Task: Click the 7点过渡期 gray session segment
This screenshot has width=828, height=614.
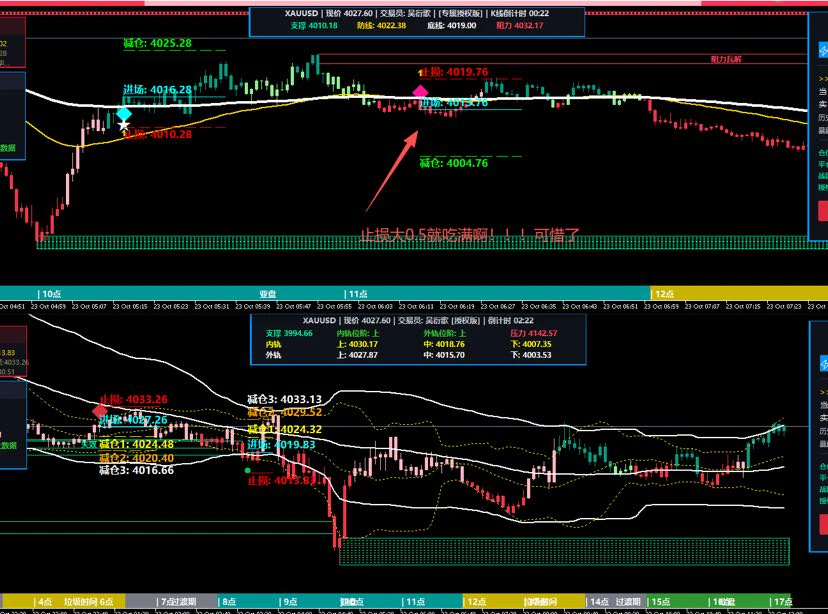Action: [178, 601]
